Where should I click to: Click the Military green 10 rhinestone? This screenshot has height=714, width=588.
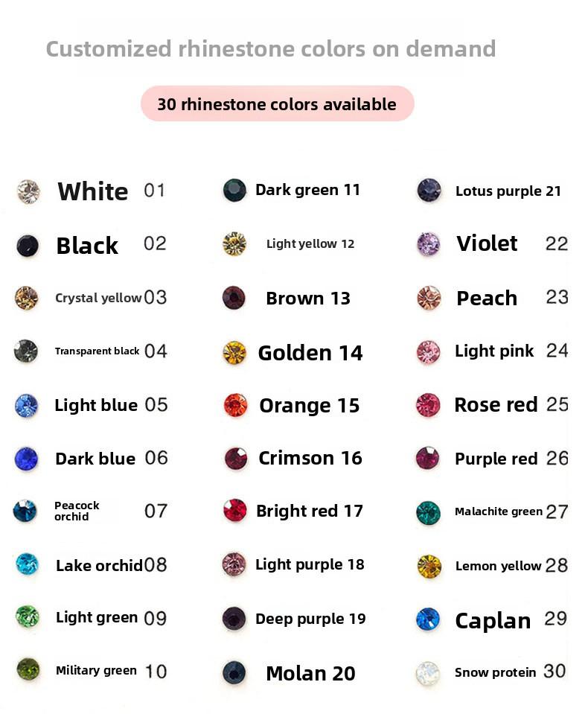pyautogui.click(x=28, y=669)
